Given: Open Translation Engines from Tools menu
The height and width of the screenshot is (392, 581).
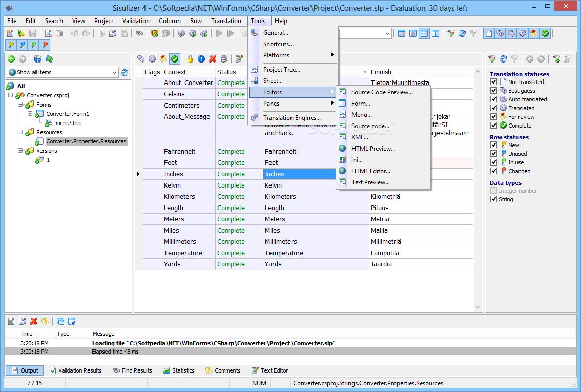Looking at the screenshot, I should pos(292,118).
